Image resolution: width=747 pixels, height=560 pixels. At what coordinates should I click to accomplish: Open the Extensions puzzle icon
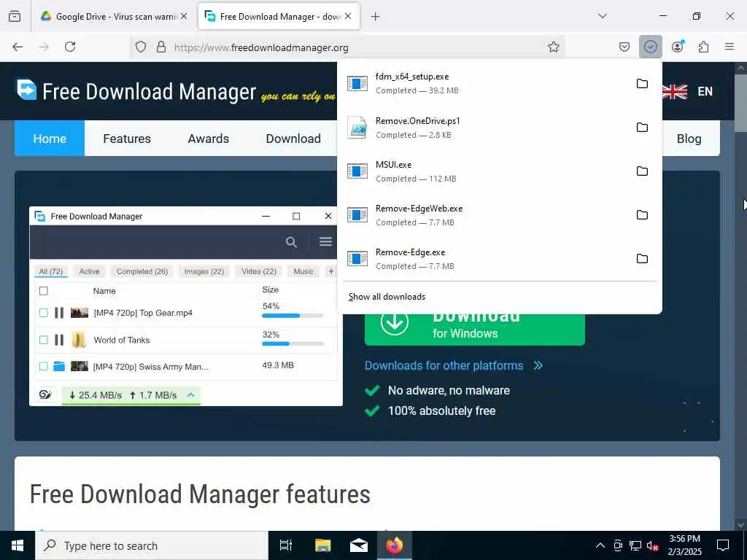point(703,47)
